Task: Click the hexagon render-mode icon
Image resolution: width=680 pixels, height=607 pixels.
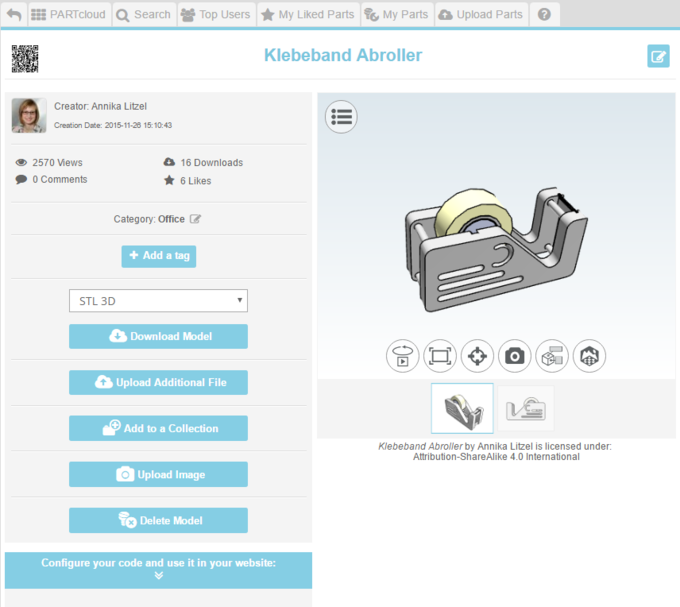Action: click(589, 356)
